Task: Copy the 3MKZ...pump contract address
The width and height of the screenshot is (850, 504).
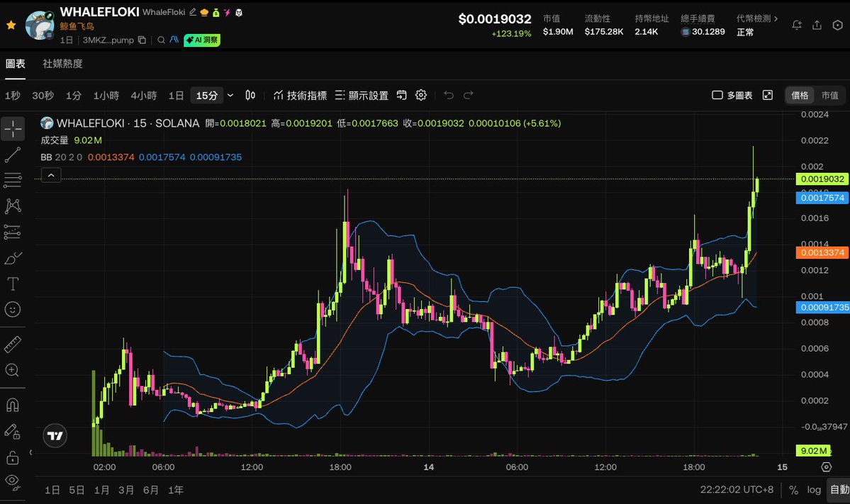Action: (142, 40)
